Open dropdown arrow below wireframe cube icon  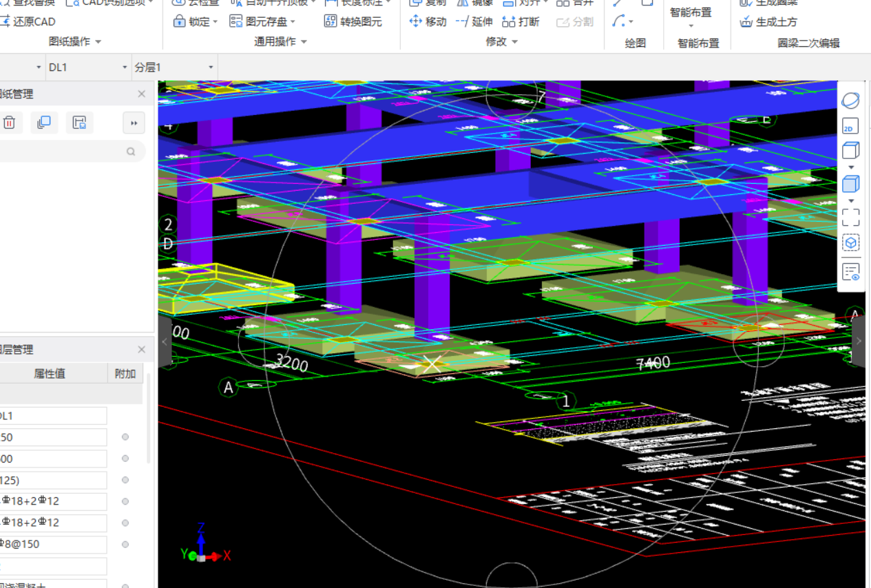pos(850,167)
